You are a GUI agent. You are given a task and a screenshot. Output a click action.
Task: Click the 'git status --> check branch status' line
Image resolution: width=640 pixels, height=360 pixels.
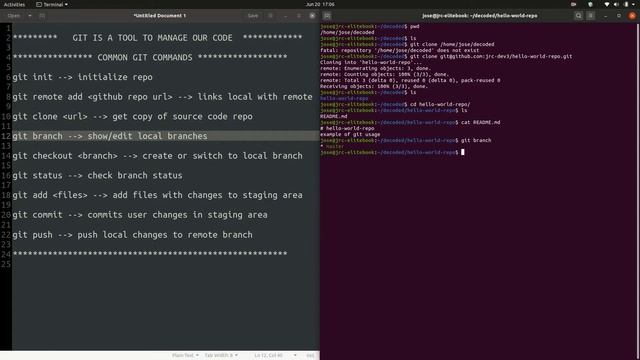[x=98, y=175]
